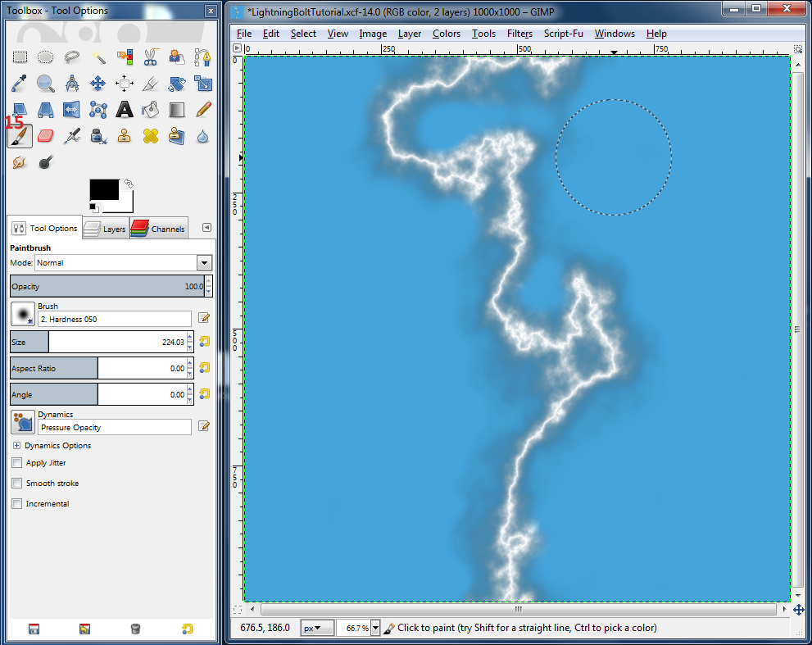Choose the Text tool
The width and height of the screenshot is (812, 645).
[x=125, y=109]
